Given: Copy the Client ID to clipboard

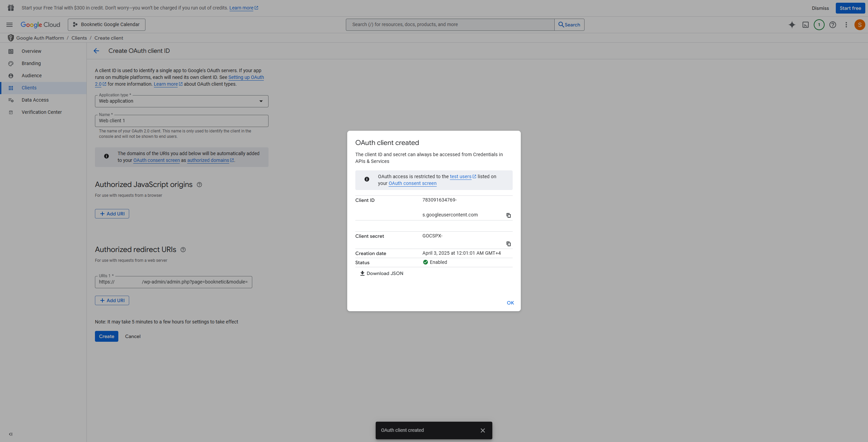Looking at the screenshot, I should [509, 215].
